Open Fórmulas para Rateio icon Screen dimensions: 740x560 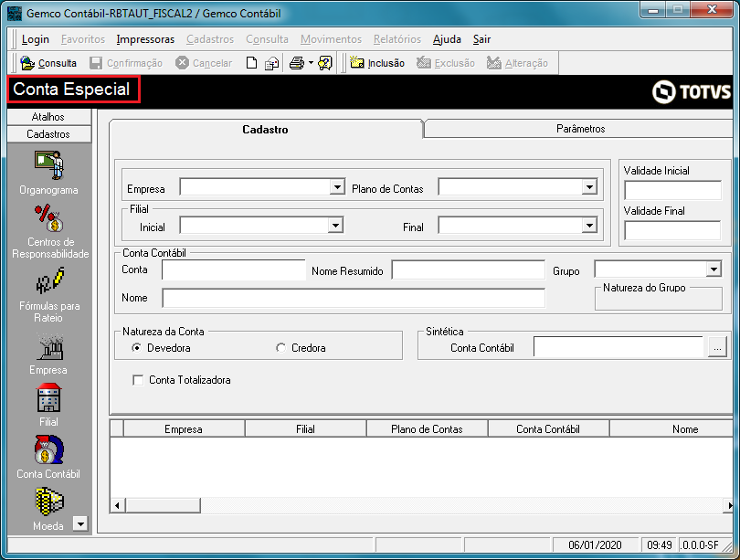(x=49, y=280)
